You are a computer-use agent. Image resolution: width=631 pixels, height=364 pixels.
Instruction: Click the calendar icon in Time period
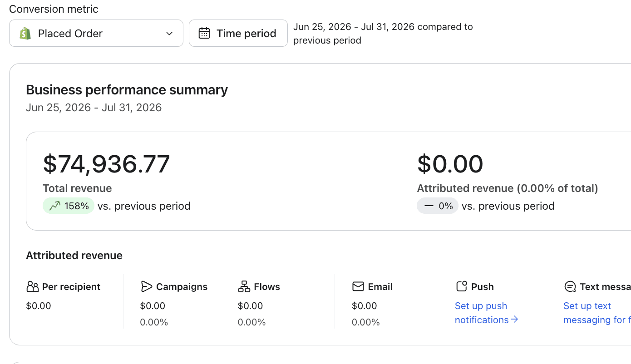coord(204,33)
